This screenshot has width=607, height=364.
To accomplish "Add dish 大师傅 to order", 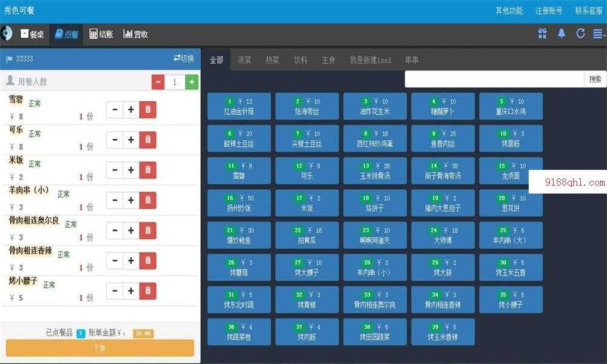I will tap(443, 235).
